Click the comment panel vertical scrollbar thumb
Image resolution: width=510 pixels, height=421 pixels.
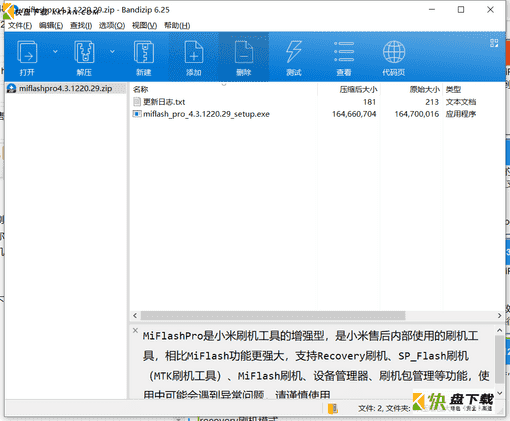(x=499, y=359)
